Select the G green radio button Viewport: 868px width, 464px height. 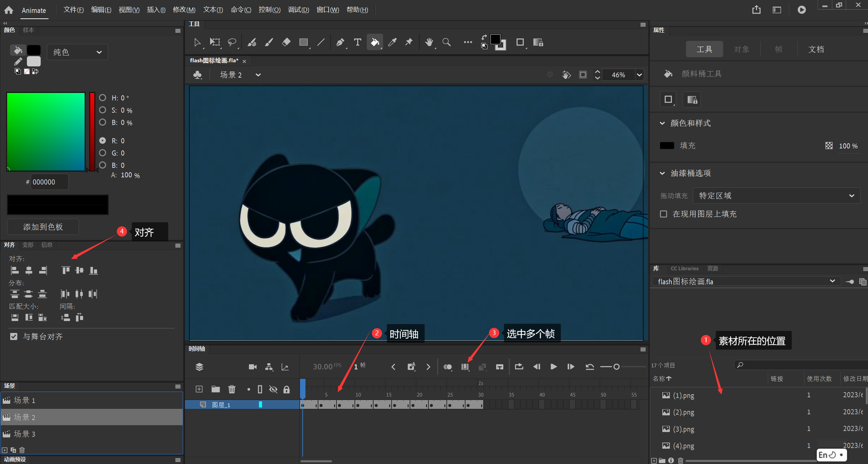102,153
